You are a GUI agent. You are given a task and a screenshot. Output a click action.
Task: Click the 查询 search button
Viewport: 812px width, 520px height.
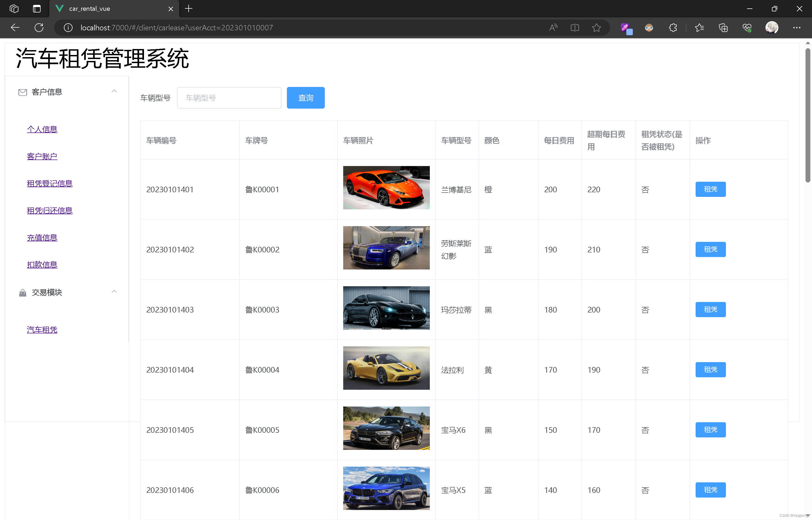(305, 98)
